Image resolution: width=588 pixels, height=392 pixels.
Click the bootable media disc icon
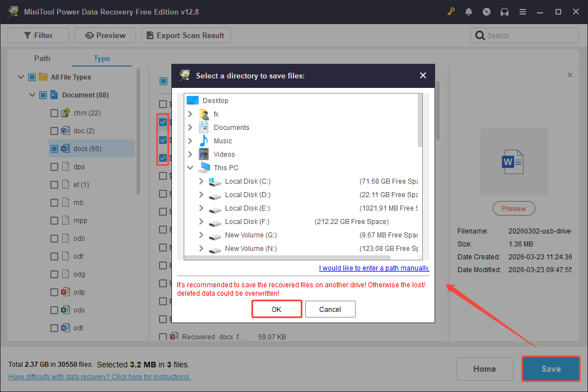coord(487,11)
